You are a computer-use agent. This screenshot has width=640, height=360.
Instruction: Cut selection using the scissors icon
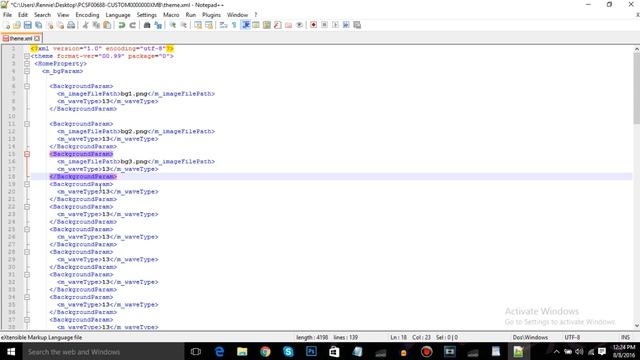tap(85, 25)
